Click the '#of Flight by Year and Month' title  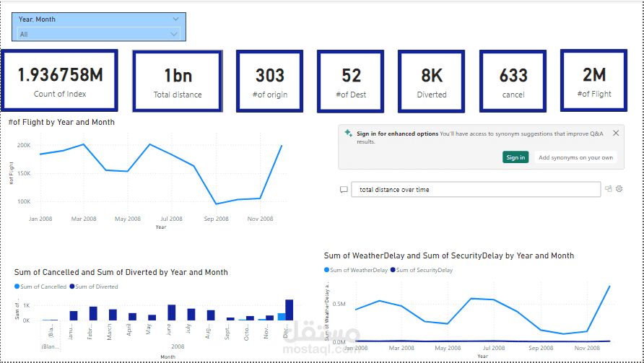pos(61,122)
